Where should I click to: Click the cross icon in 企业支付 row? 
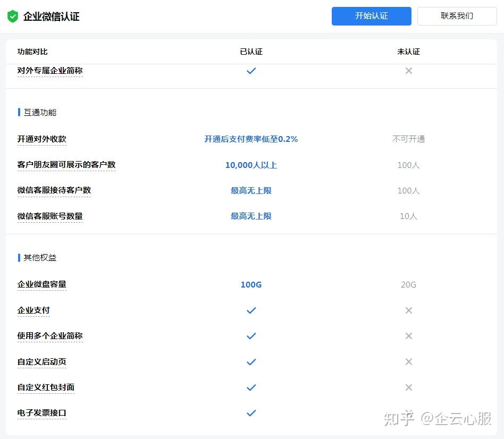pos(408,310)
